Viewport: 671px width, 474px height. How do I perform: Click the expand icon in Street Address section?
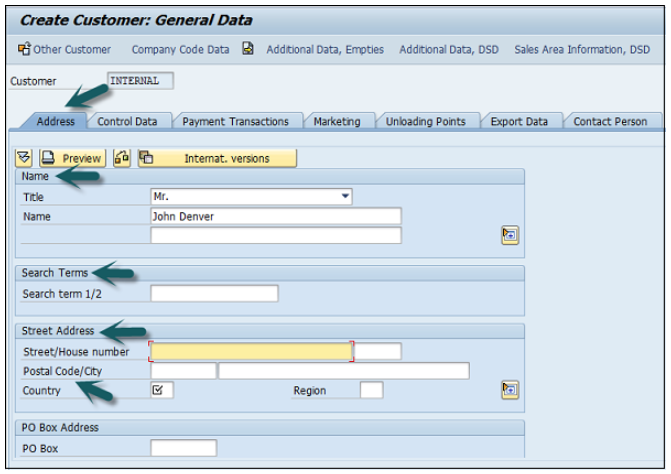[510, 390]
